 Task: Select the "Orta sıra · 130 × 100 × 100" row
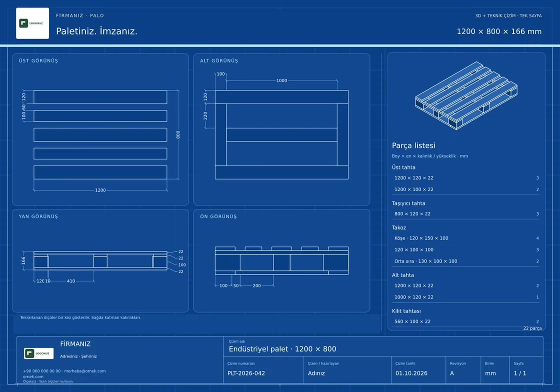tap(465, 261)
